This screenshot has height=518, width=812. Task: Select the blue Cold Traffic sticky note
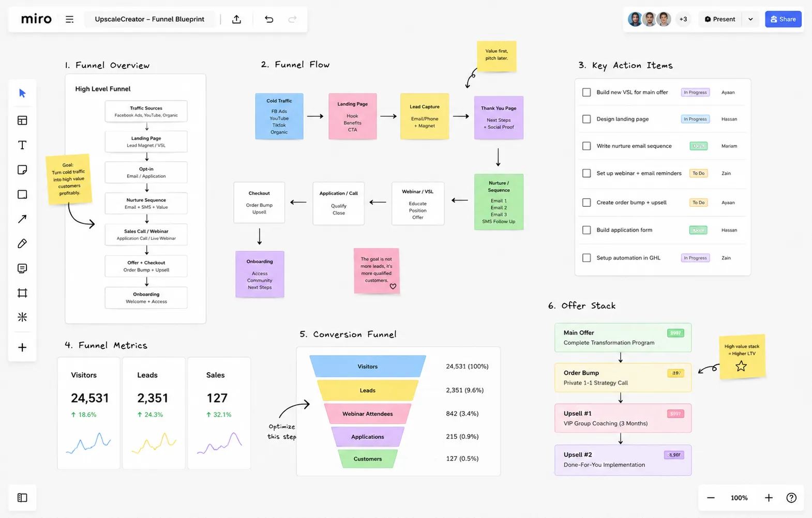[x=279, y=116]
